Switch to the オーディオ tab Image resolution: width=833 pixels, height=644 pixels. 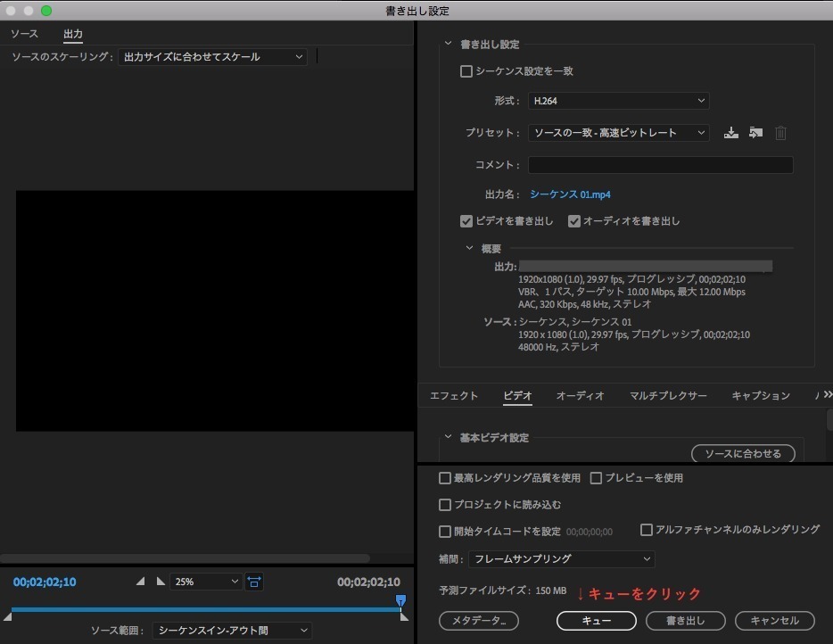pos(580,395)
